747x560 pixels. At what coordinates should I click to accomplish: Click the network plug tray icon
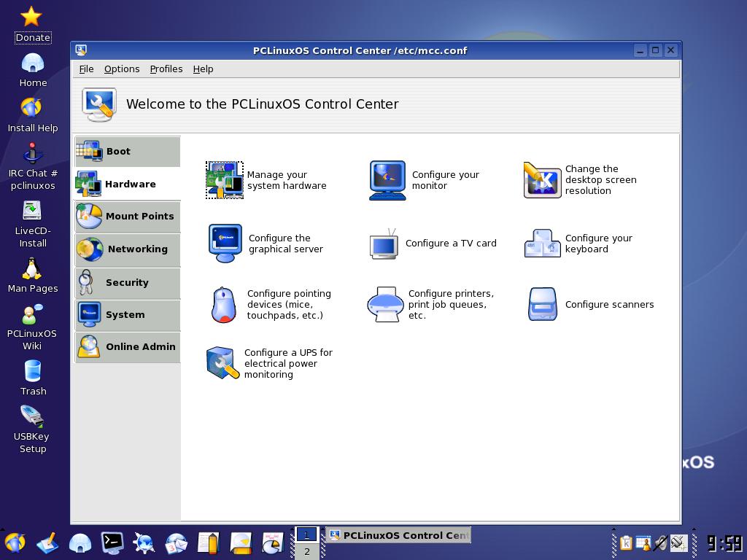tap(678, 542)
